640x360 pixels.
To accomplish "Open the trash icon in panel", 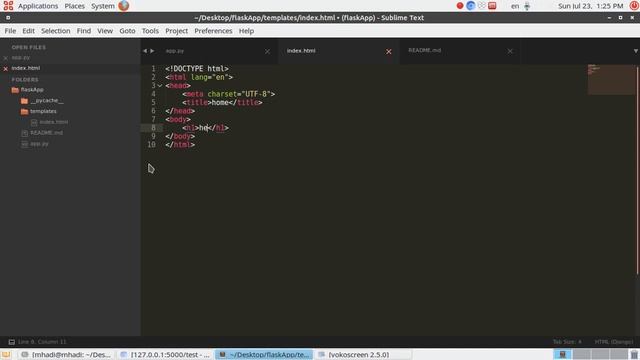I will (634, 354).
